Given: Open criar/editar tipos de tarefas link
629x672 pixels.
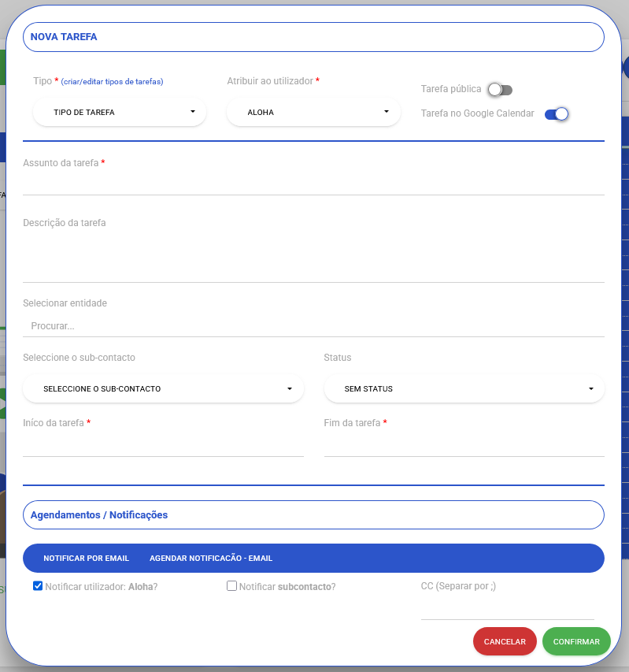Looking at the screenshot, I should [112, 82].
